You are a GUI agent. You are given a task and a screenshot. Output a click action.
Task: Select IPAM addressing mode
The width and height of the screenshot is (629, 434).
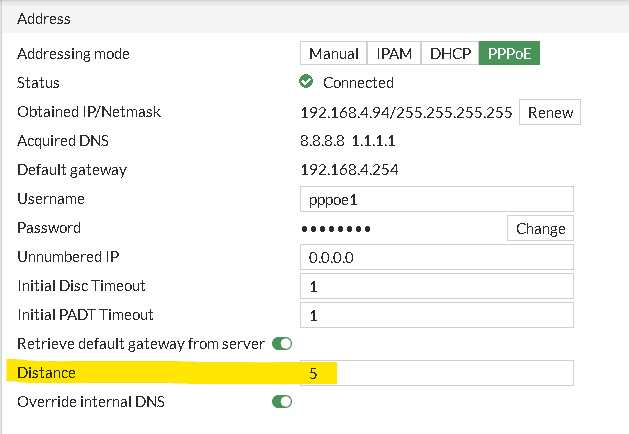pyautogui.click(x=394, y=53)
